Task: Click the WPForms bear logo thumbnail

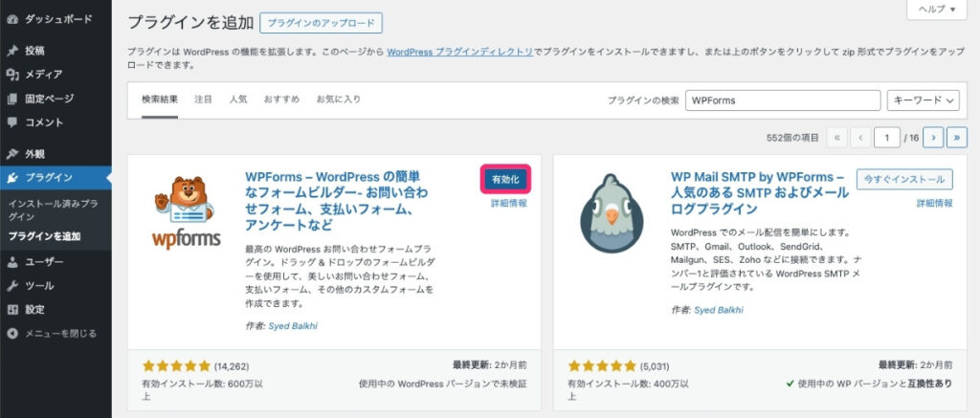Action: point(187,212)
